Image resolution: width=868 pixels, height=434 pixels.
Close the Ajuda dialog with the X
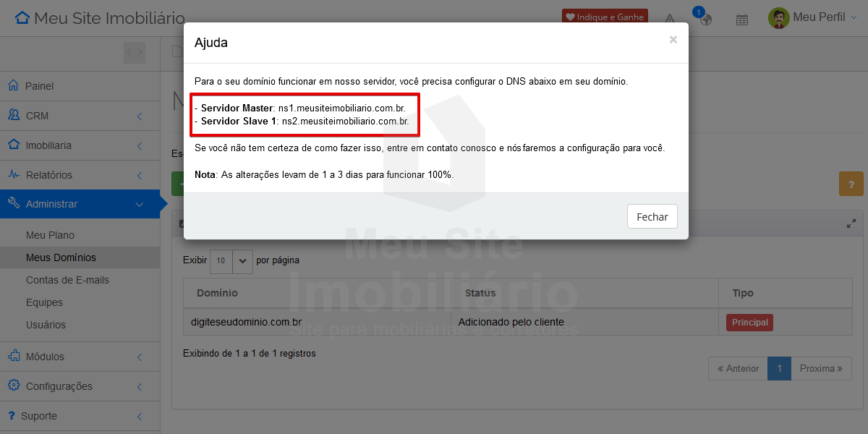coord(673,40)
